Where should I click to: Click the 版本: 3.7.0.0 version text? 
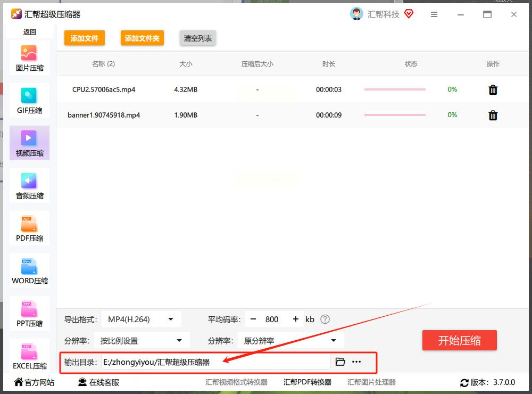[x=493, y=382]
